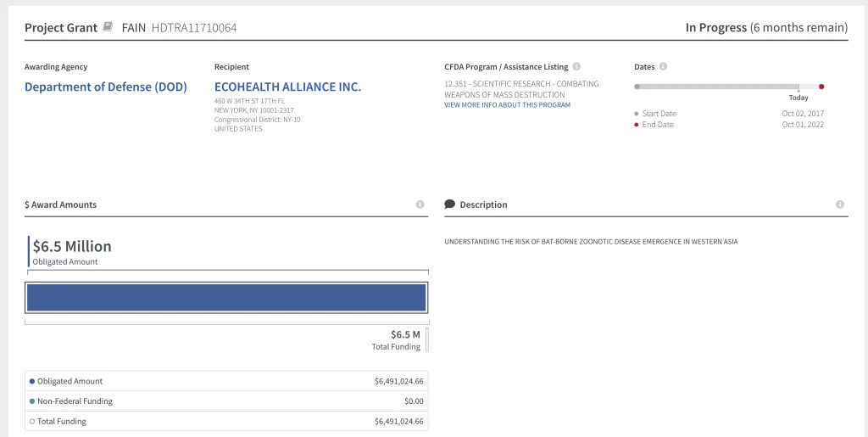Open info icon next to CFDA Program listing
868x437 pixels.
click(x=576, y=66)
